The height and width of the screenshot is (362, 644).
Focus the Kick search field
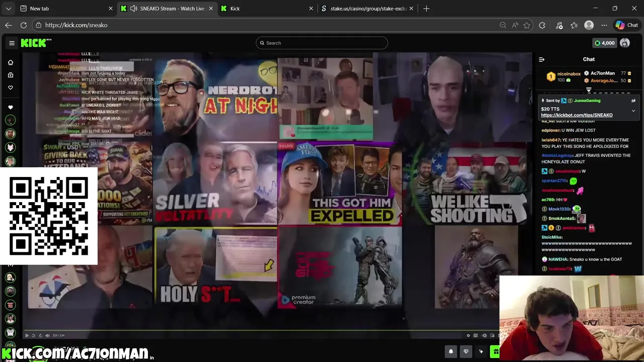(321, 43)
